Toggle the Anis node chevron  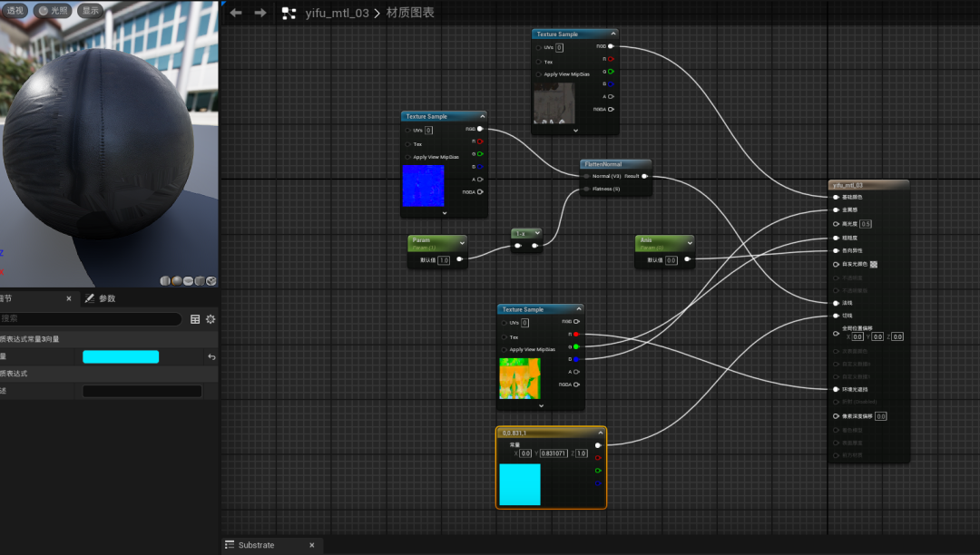[690, 243]
